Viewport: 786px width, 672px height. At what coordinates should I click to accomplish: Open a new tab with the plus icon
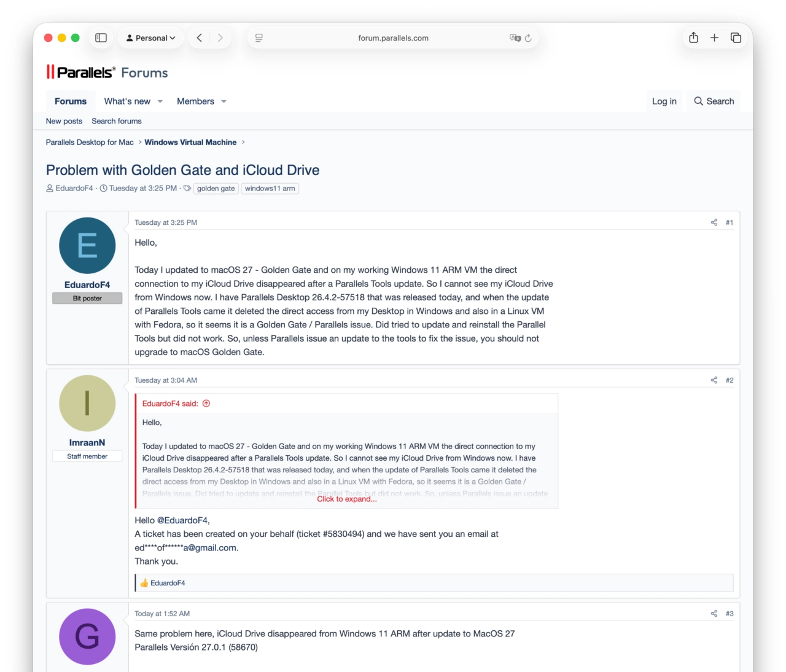tap(714, 38)
